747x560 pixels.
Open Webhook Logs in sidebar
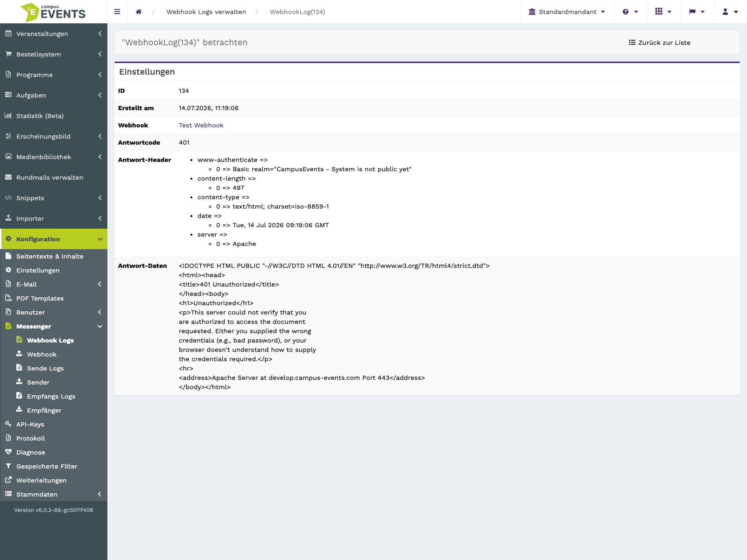50,340
